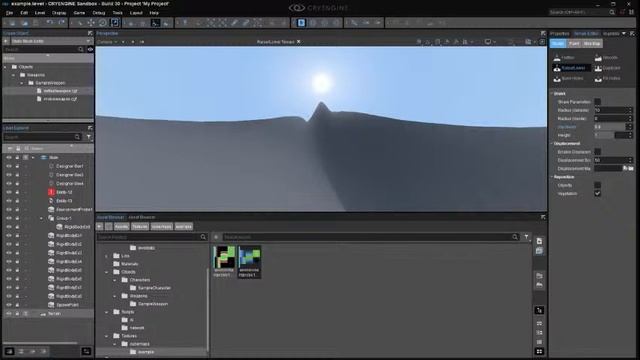This screenshot has width=640, height=360.
Task: Toggle the eye for the Group-1 row
Action: click(9, 218)
